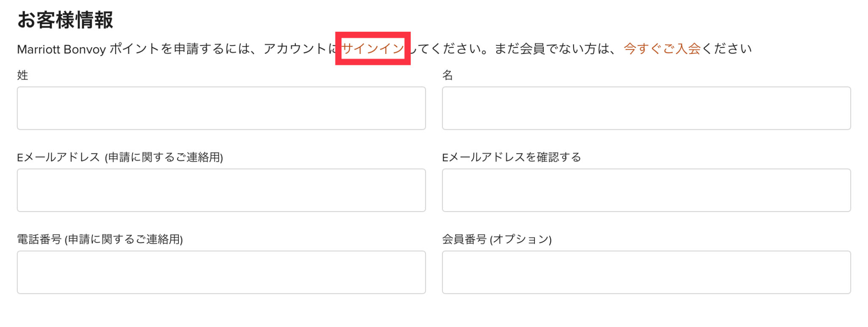Image resolution: width=868 pixels, height=327 pixels.
Task: Focus the 姓 last name field
Action: (x=221, y=108)
